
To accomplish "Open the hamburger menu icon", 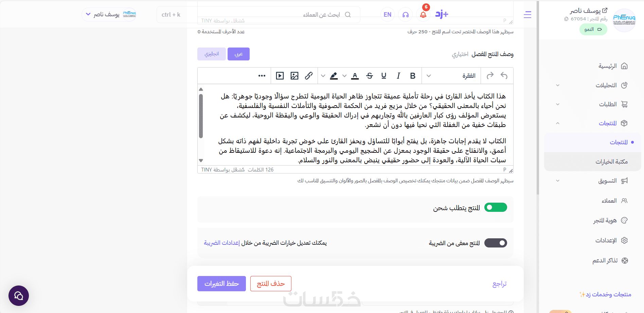I will 527,15.
